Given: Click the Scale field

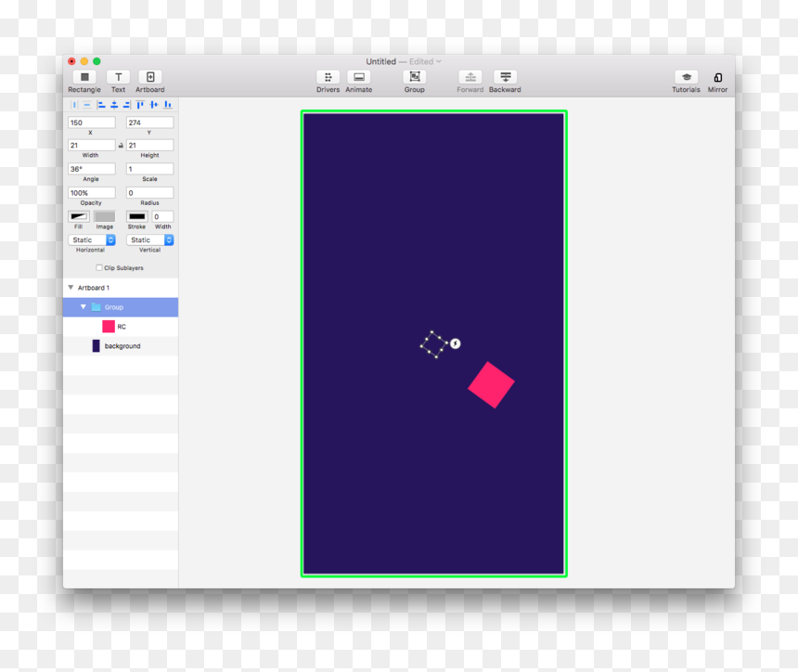Looking at the screenshot, I should [x=149, y=169].
